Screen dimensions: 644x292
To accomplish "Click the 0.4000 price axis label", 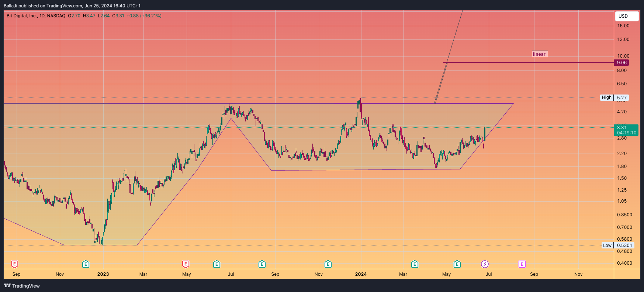I will 624,263.
